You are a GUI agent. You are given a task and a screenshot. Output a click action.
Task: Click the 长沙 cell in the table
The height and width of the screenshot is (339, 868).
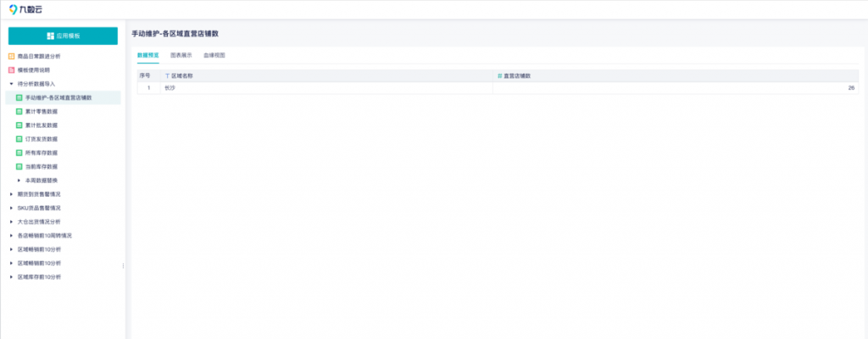click(170, 88)
